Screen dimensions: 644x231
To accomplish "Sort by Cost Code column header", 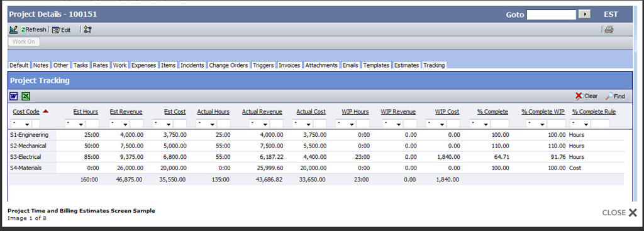I will tap(26, 111).
